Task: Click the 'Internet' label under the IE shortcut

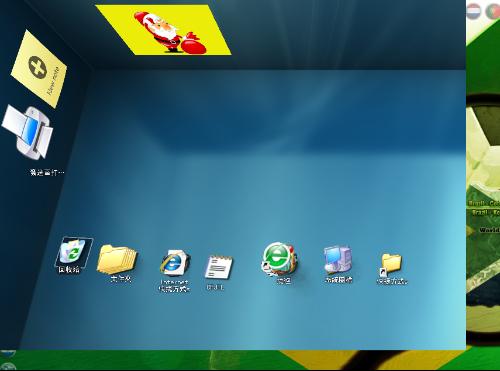Action: pos(174,282)
